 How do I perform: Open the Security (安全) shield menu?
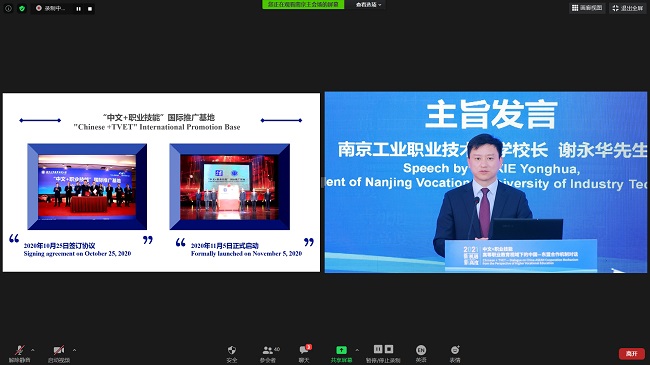(x=232, y=354)
